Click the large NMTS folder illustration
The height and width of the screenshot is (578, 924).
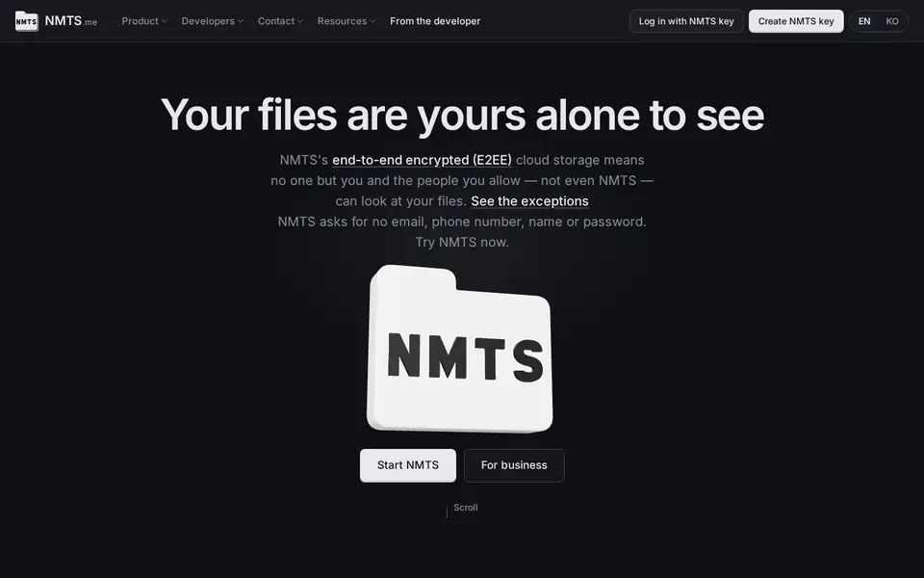460,349
